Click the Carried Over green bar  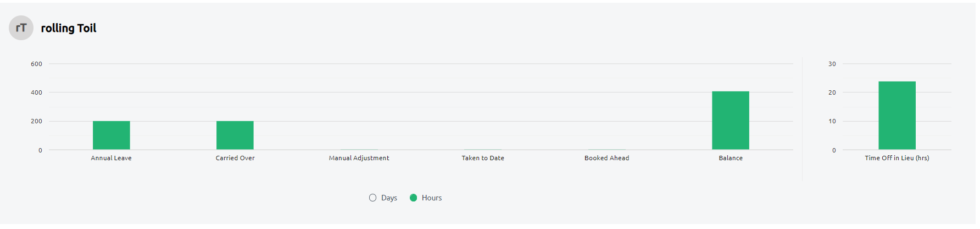[x=235, y=135]
